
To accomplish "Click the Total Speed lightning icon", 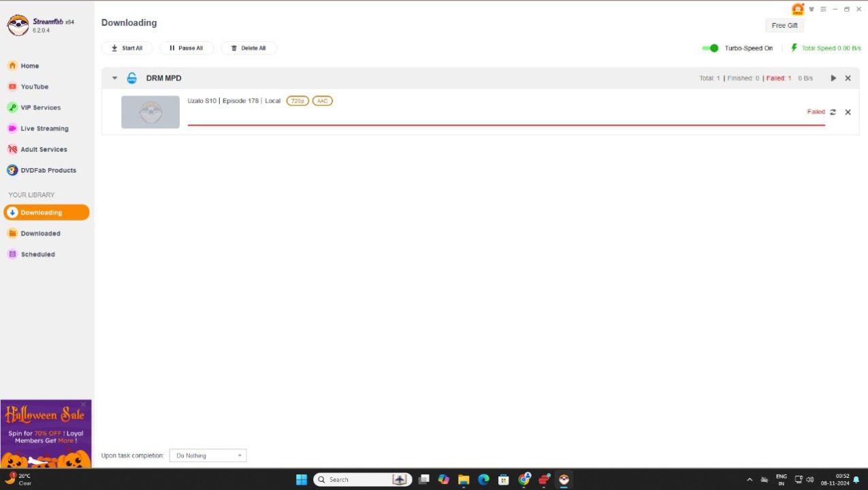I will 794,48.
